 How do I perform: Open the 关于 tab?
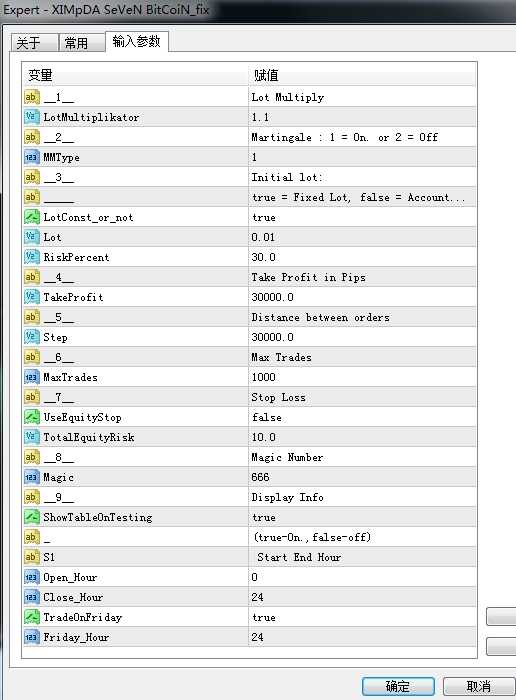click(x=34, y=43)
